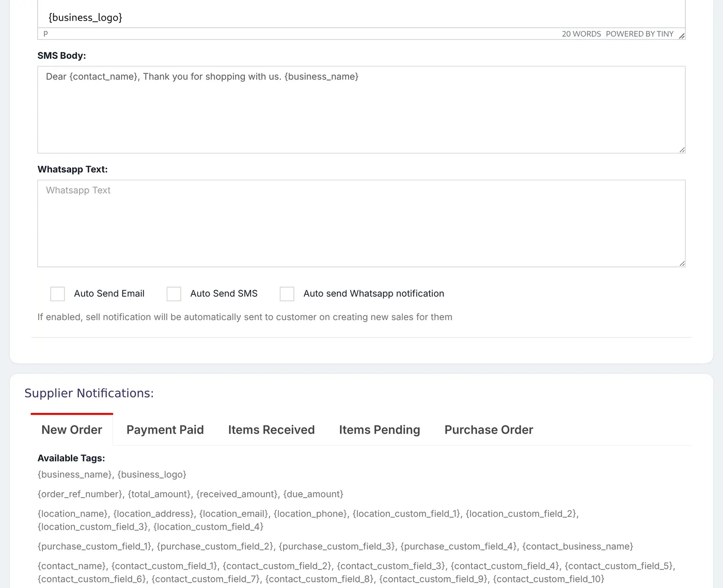Image resolution: width=723 pixels, height=588 pixels.
Task: Click the {location_address} tag text
Action: [x=154, y=514]
